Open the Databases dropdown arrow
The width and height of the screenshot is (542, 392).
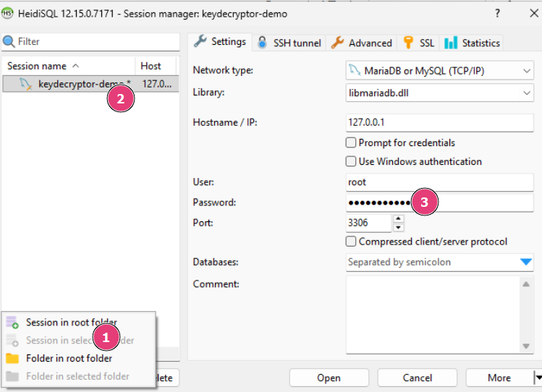[x=526, y=262]
